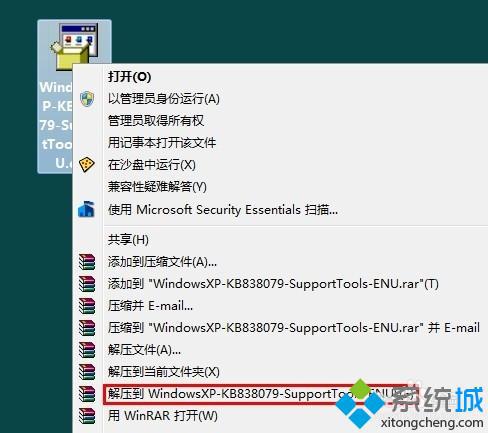Click WinRAR icon beside 解压文件(A)

coord(87,350)
